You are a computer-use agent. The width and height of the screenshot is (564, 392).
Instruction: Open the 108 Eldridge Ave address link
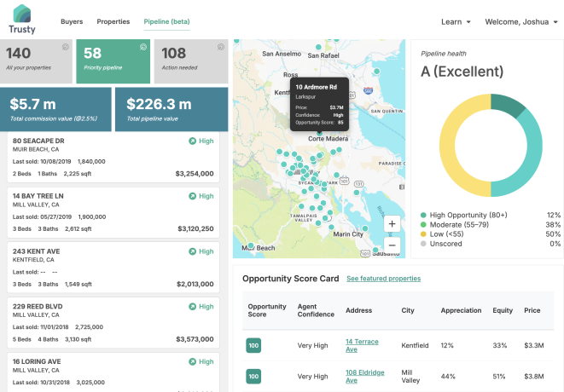(x=365, y=376)
